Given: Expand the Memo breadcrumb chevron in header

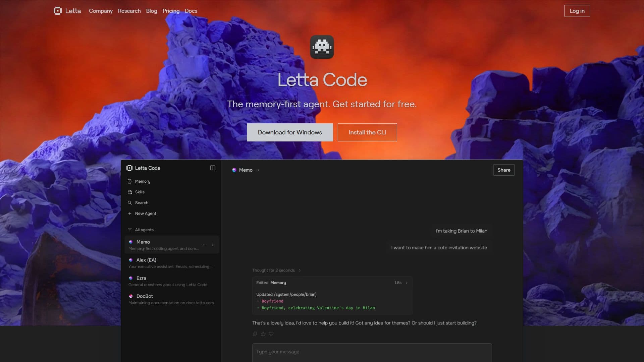Looking at the screenshot, I should [x=258, y=170].
